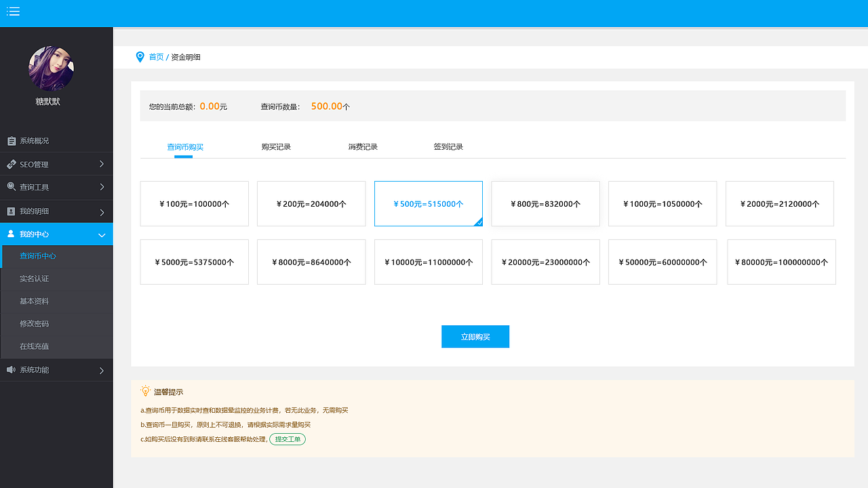Open 系统概况 in the sidebar
Screen dimensions: 868x488
(56, 141)
